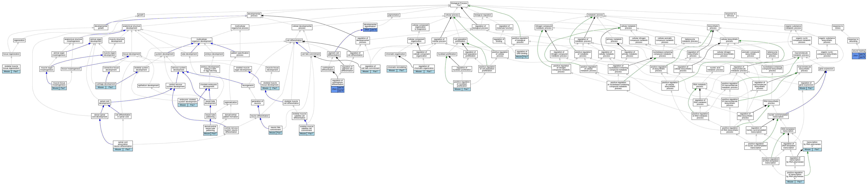Select the "pattern specification process" node

[240, 54]
